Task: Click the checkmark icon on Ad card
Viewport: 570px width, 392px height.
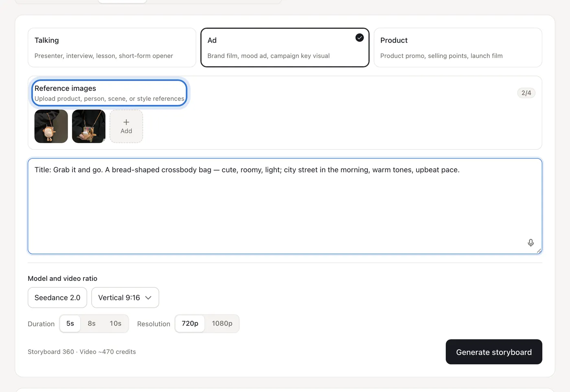Action: 360,38
